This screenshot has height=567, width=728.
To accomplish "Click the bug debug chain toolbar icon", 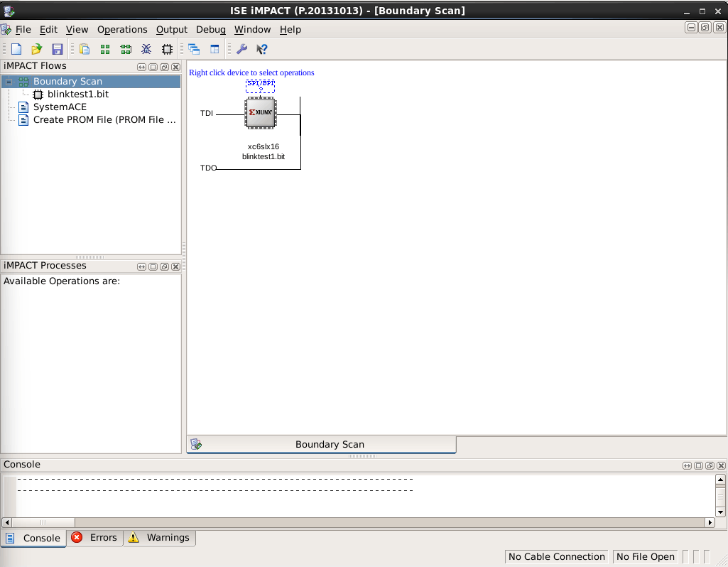I will pos(146,49).
